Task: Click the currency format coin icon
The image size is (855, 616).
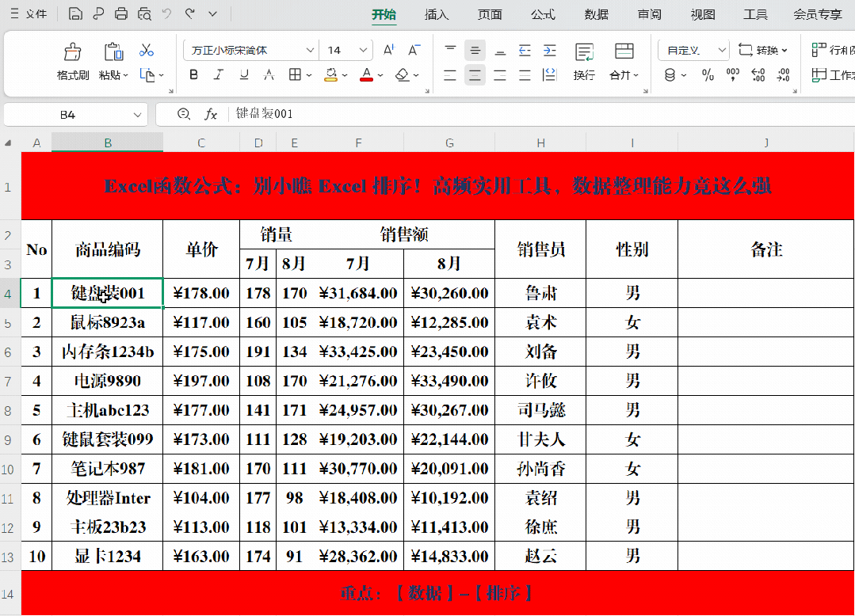Action: (x=670, y=74)
